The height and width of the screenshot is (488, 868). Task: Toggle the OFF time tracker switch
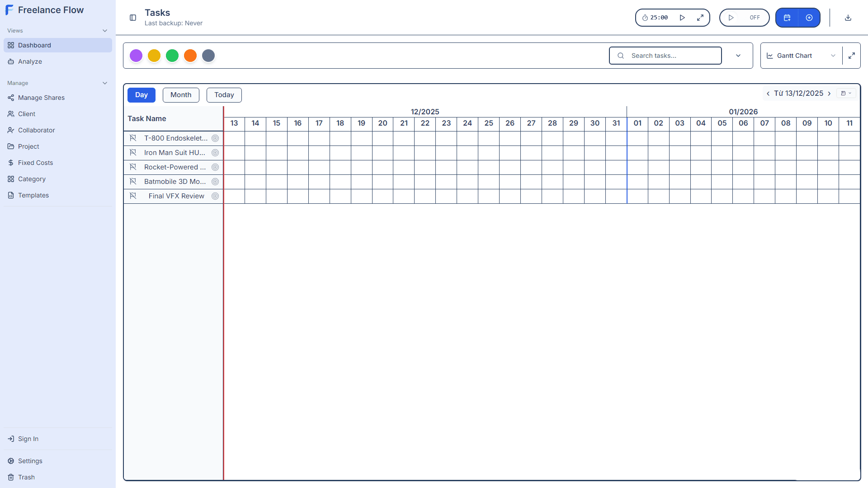pyautogui.click(x=744, y=18)
